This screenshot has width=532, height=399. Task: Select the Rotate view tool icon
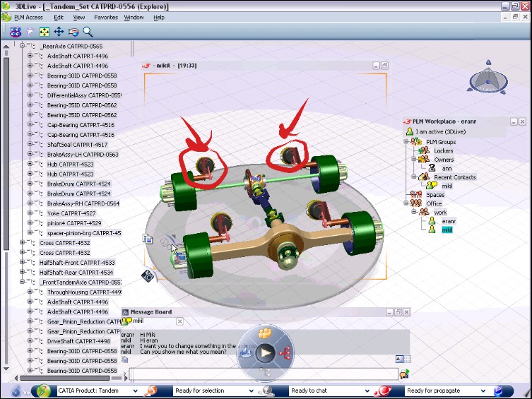[73, 32]
